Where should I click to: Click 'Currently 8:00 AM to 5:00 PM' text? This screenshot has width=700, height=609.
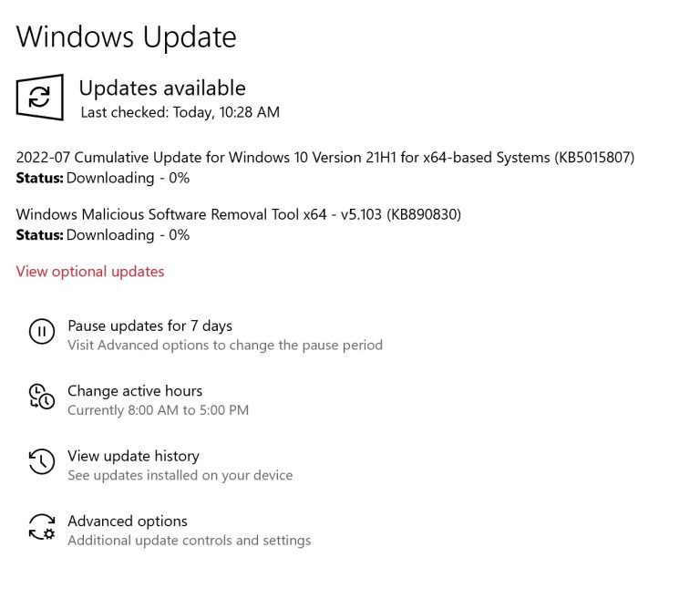[x=158, y=410]
